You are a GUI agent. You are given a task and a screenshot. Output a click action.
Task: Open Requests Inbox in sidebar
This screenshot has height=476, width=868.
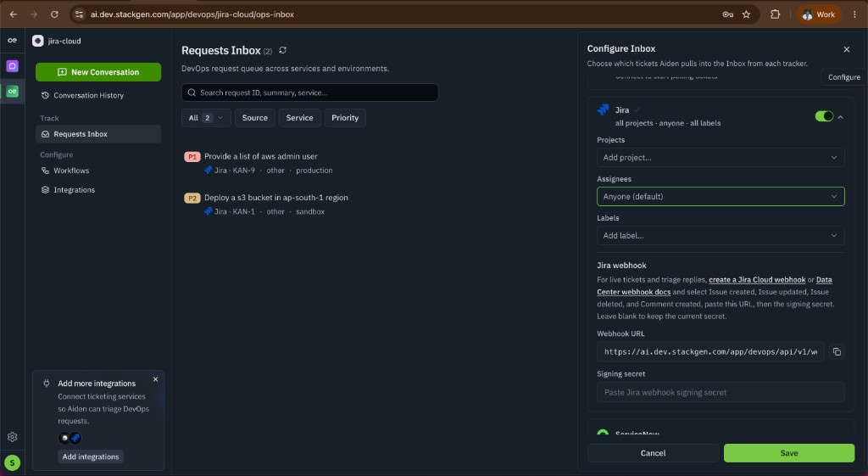click(98, 134)
